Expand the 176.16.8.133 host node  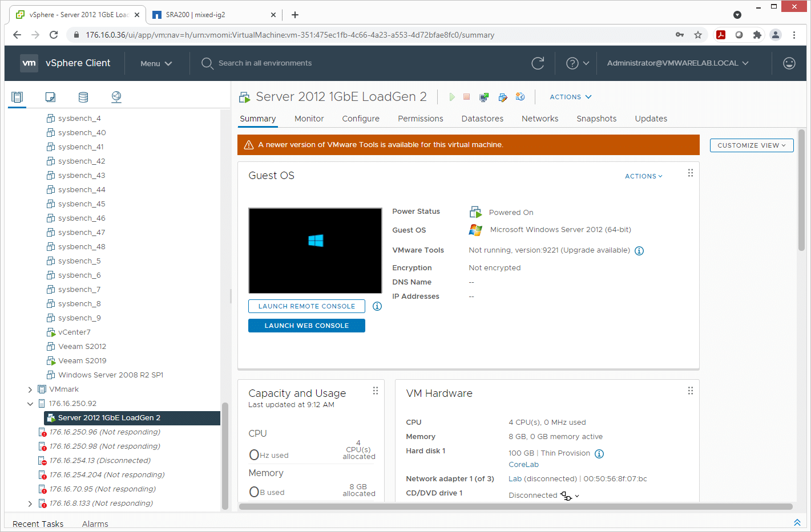point(30,503)
